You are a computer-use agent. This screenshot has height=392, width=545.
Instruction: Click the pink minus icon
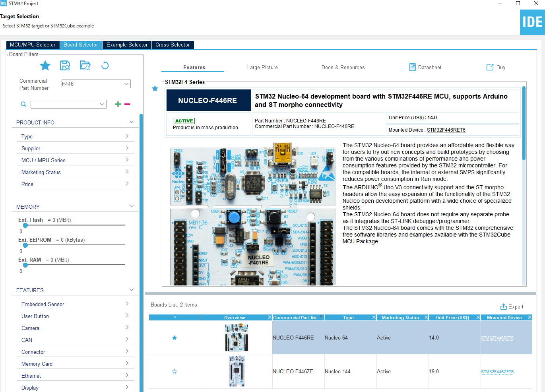point(127,104)
